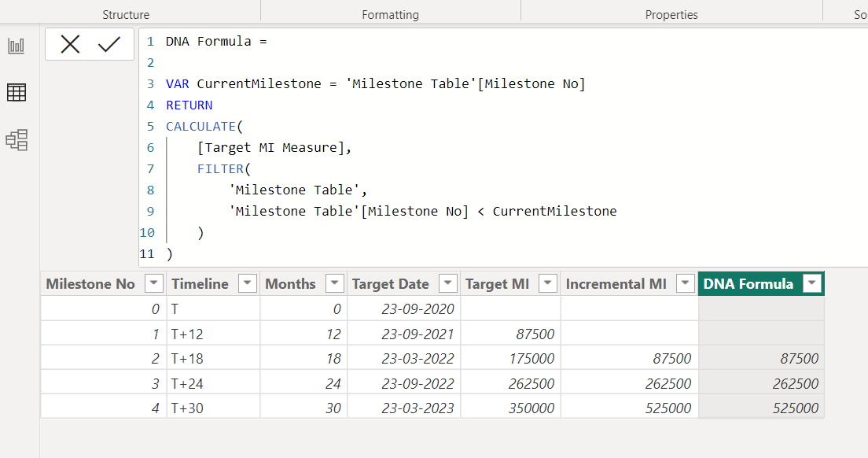Open Report view from the sidebar
The image size is (868, 458).
coord(17,46)
